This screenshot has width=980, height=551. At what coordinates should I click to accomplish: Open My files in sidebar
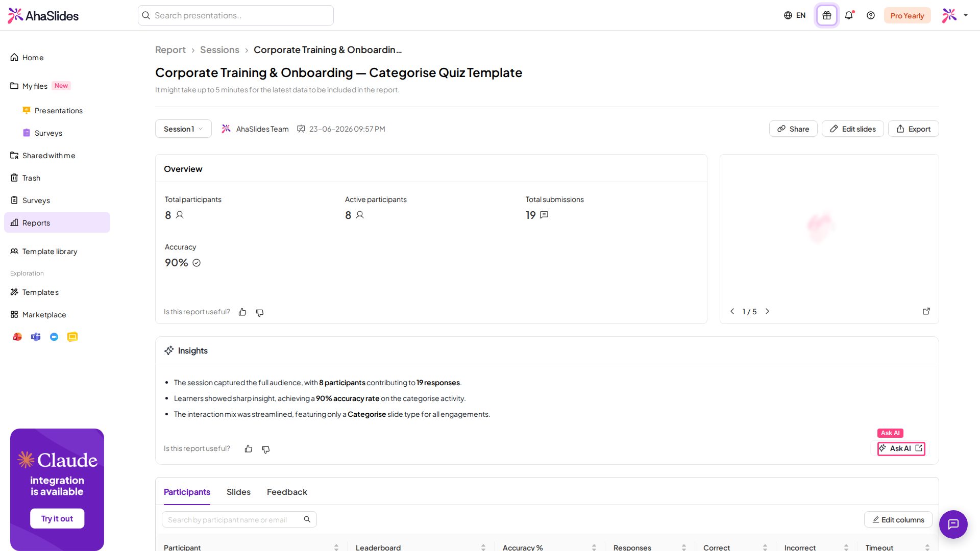[57, 86]
